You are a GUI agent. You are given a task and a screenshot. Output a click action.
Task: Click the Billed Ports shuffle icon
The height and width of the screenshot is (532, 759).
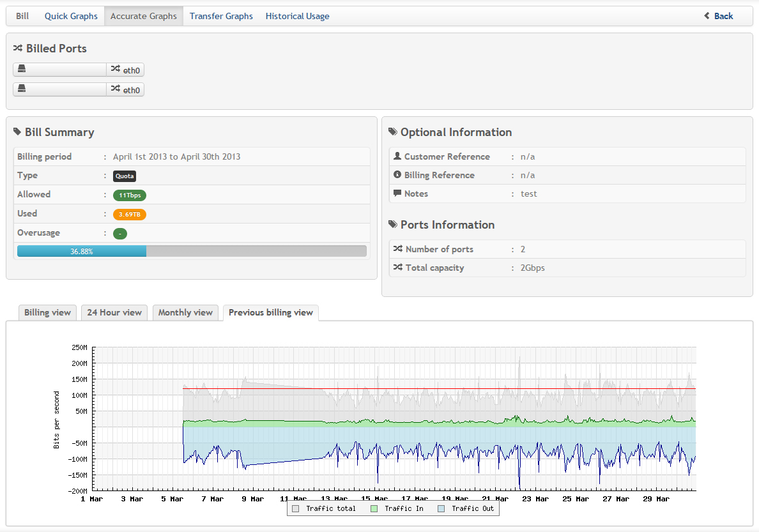click(x=18, y=49)
